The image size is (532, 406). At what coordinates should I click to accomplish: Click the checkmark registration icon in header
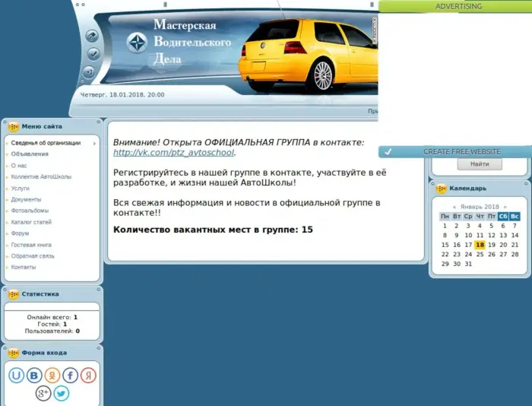point(92,54)
